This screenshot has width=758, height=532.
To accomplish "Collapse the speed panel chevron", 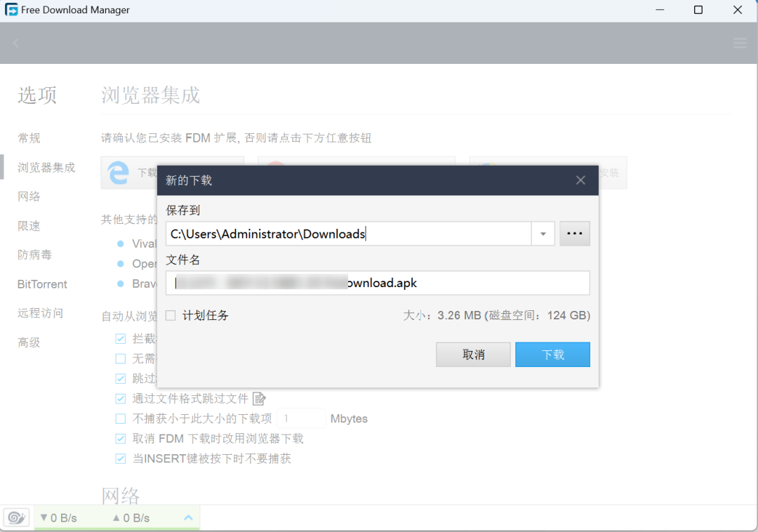I will (187, 517).
